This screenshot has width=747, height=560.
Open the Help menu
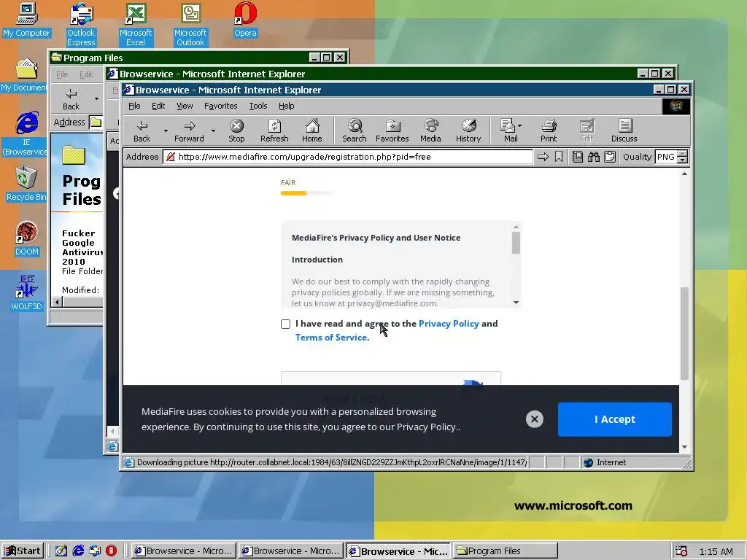coord(286,106)
